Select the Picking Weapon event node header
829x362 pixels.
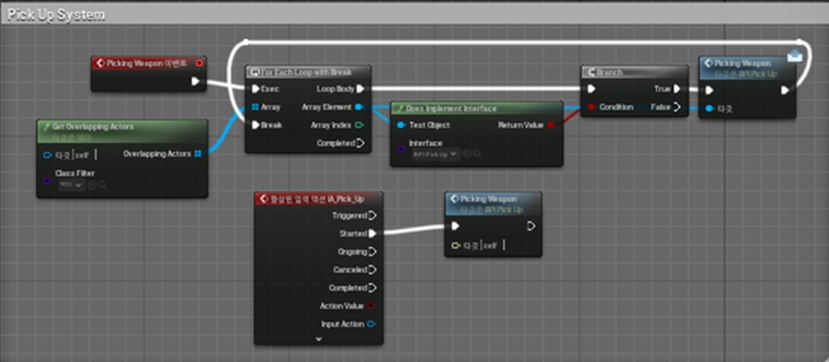pos(148,63)
